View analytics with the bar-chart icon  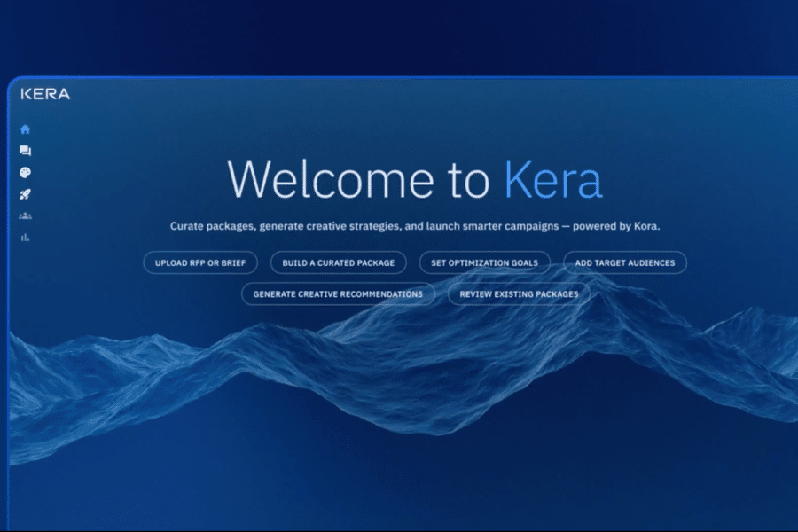coord(25,237)
